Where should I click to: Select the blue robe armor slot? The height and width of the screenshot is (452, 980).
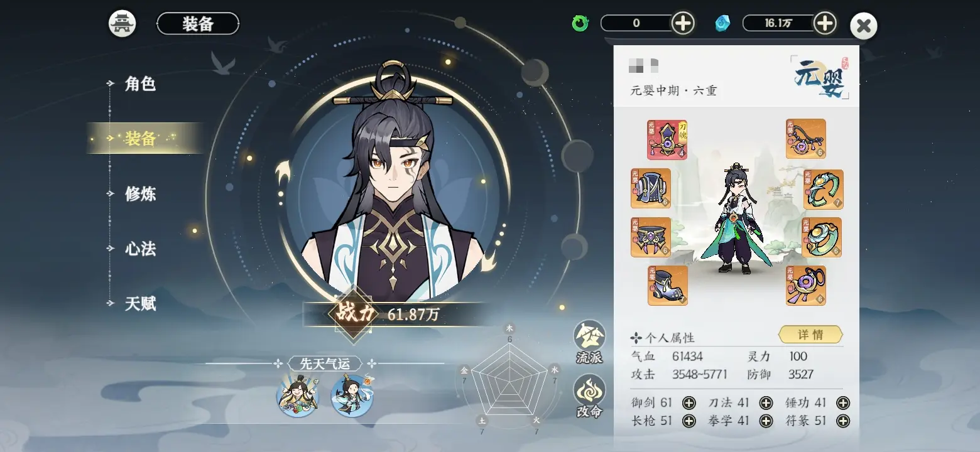pyautogui.click(x=650, y=188)
